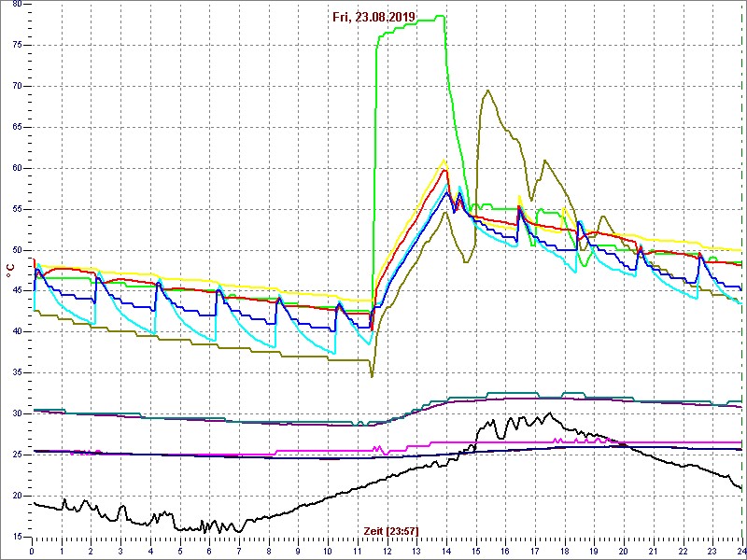
Task: Click hour 6 on the time axis
Action: [209, 550]
